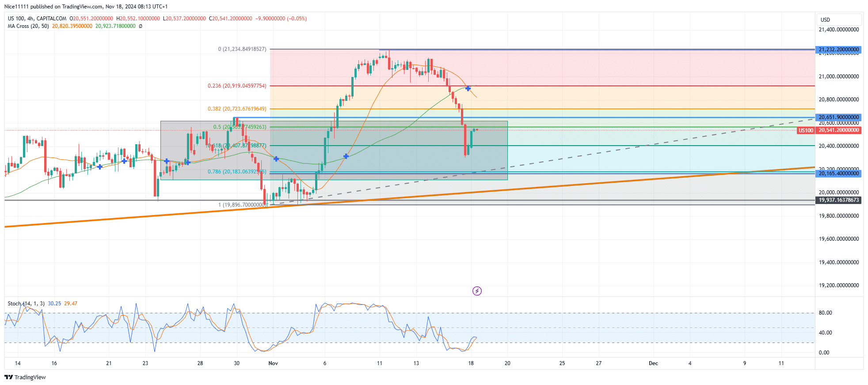Image resolution: width=868 pixels, height=385 pixels.
Task: Click the US 100, 4h, CAPITALCOM title
Action: (37, 19)
